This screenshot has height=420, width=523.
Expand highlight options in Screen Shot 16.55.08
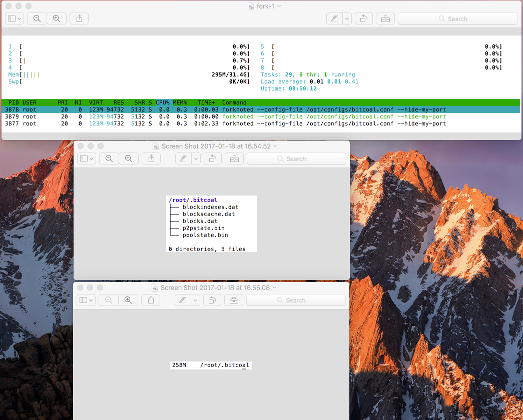(196, 300)
